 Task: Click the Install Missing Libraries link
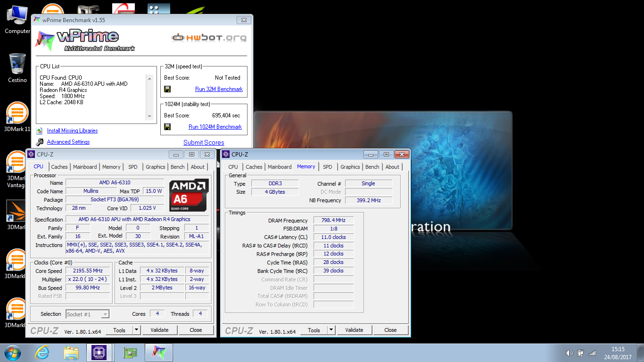(73, 131)
